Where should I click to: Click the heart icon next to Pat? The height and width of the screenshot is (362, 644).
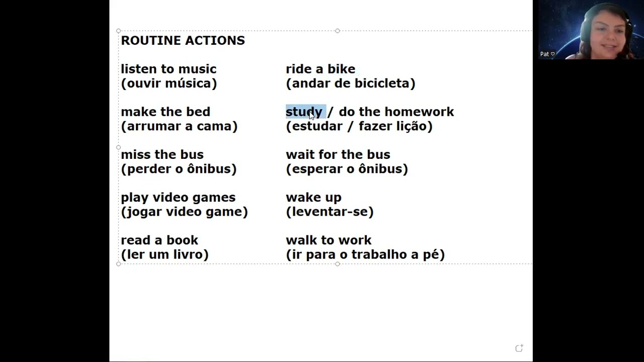click(552, 54)
